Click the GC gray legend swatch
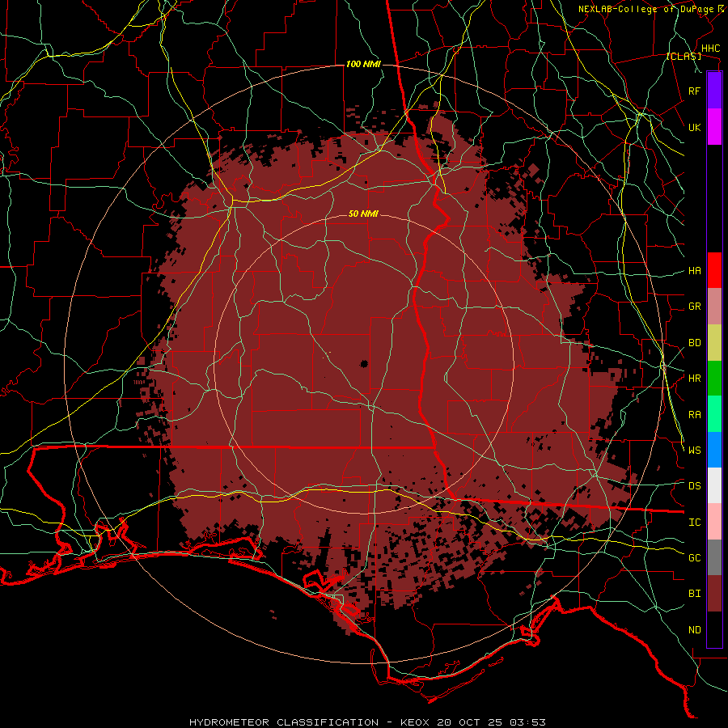728x728 pixels. (x=714, y=557)
